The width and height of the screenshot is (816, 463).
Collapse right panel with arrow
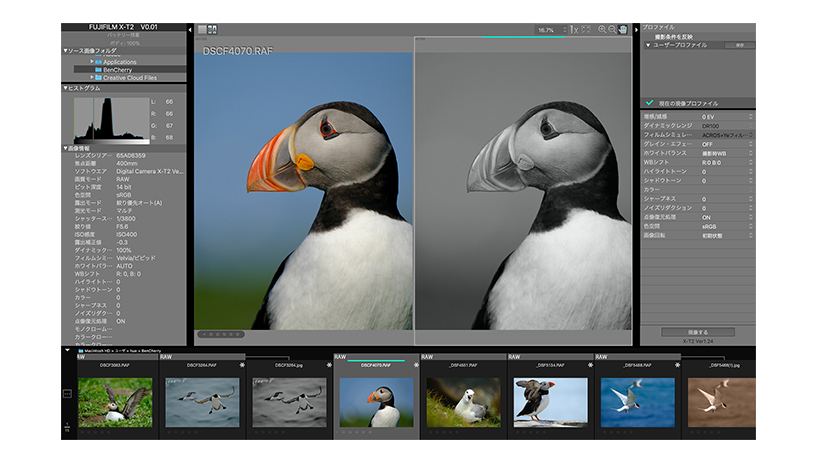[636, 30]
